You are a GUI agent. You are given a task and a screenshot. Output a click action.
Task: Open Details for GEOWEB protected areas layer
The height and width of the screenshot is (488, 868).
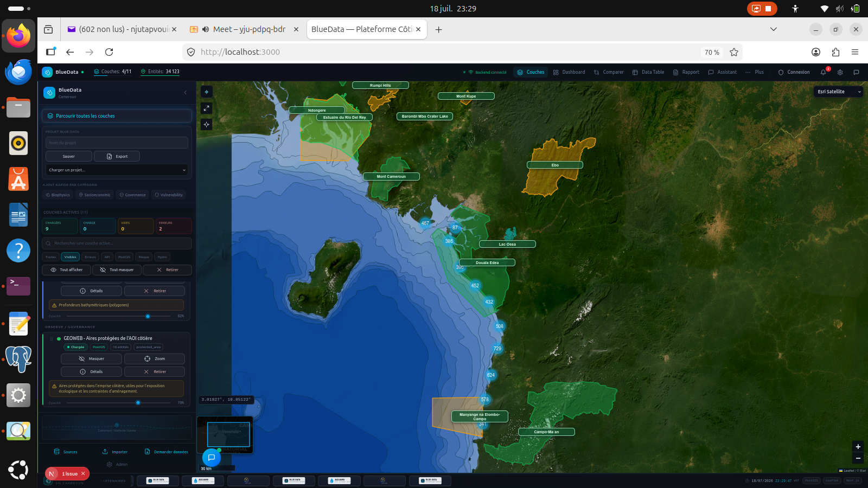pos(91,372)
